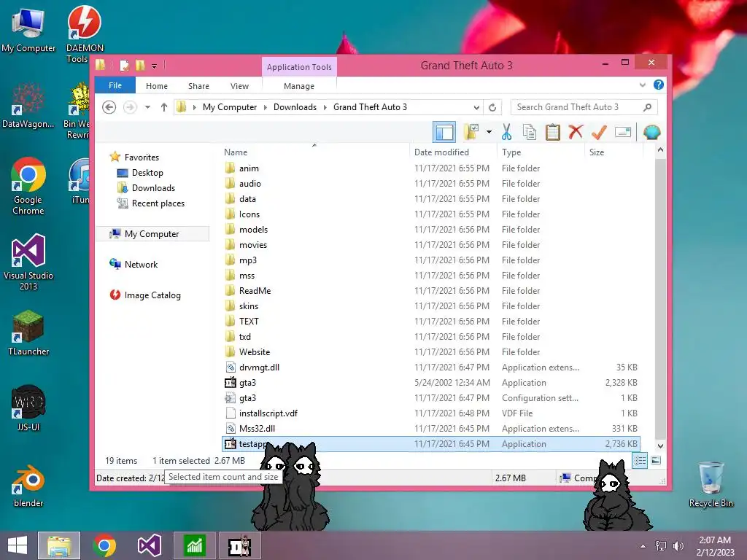Select the models folder
747x560 pixels.
tap(431, 230)
